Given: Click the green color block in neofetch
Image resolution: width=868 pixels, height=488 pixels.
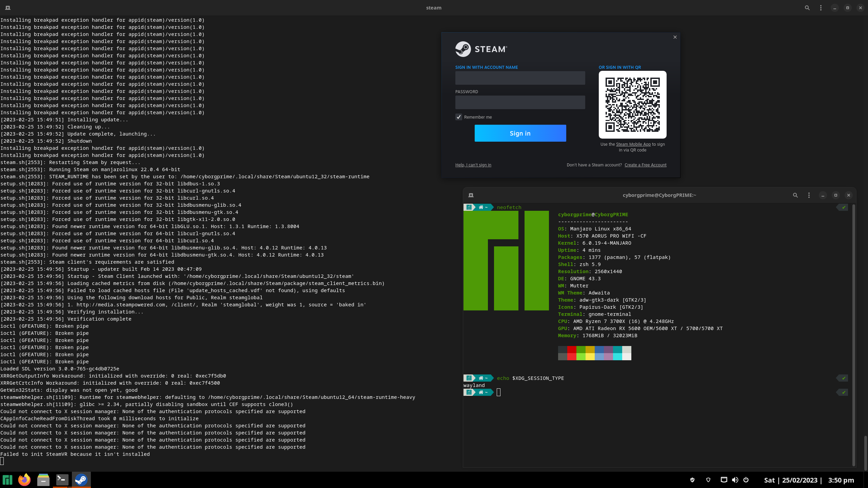Looking at the screenshot, I should pos(581,353).
